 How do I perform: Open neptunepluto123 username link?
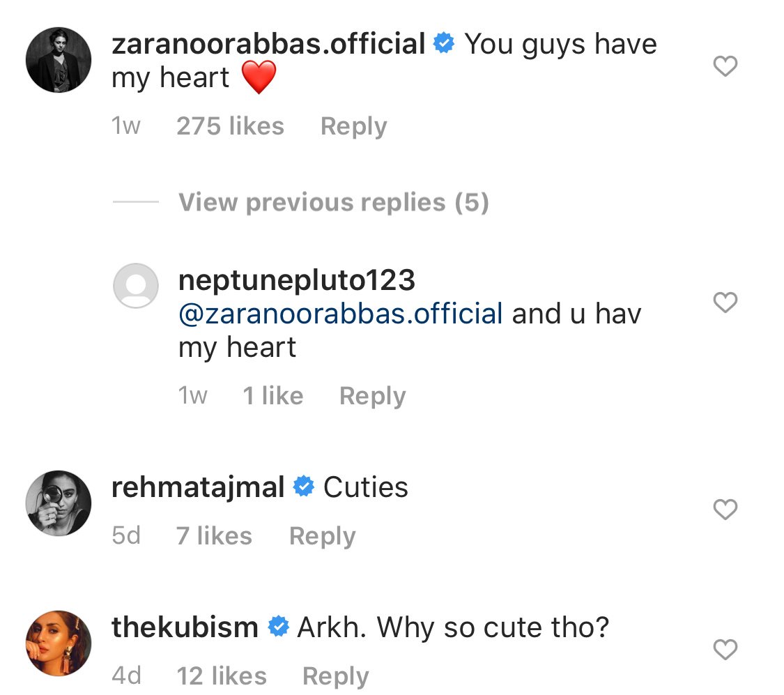pos(297,280)
